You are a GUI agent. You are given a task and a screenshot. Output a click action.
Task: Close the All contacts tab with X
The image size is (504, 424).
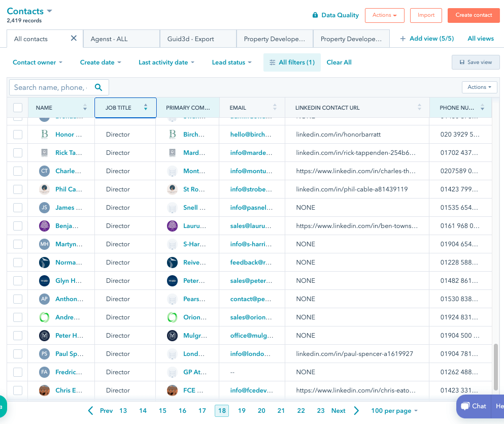pos(74,38)
